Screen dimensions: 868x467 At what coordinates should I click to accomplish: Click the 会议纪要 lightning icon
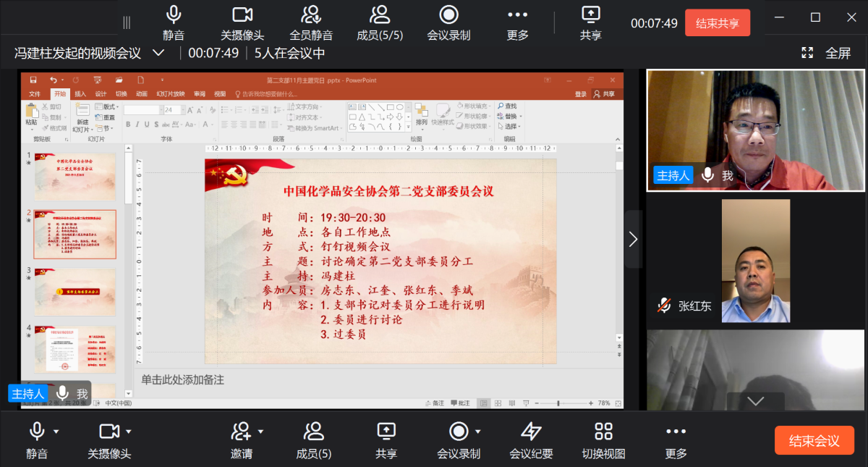tap(531, 432)
